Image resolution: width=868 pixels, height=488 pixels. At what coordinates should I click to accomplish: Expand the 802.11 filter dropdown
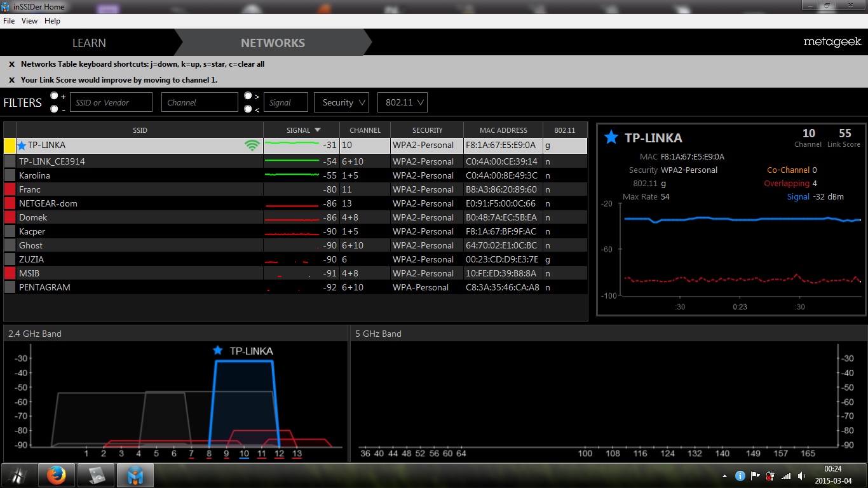[402, 102]
